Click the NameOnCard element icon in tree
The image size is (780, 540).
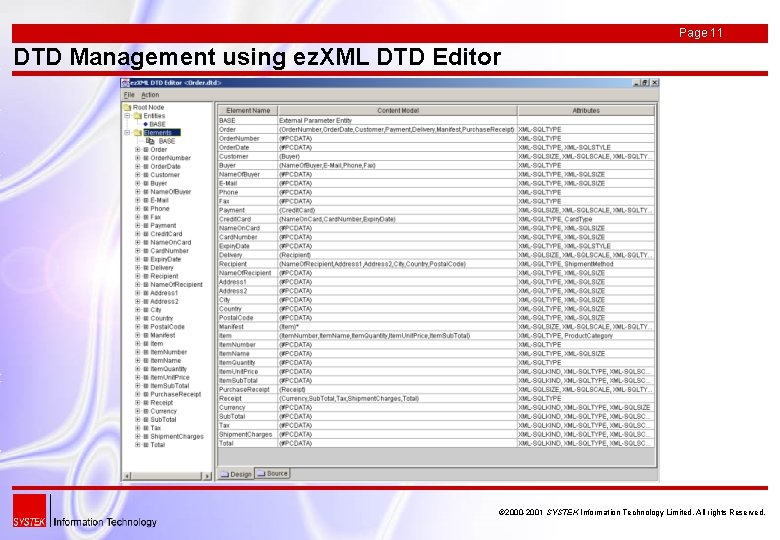[146, 243]
